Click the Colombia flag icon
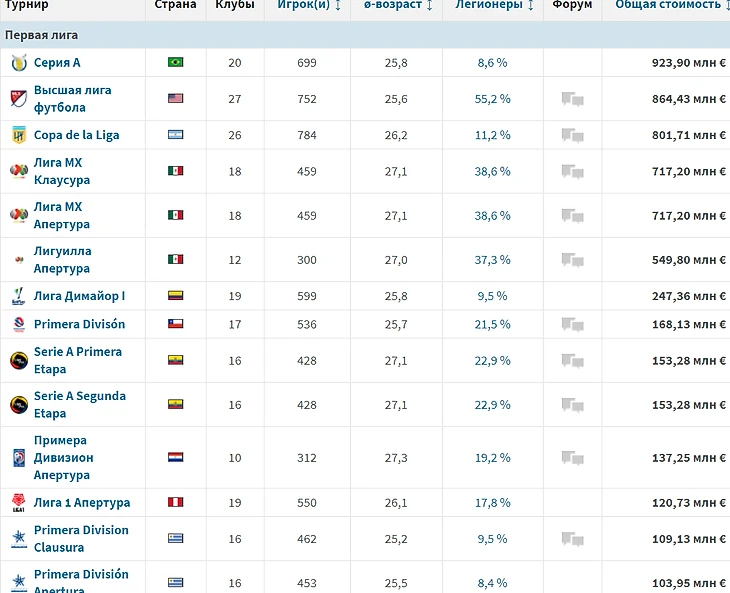 coord(176,296)
